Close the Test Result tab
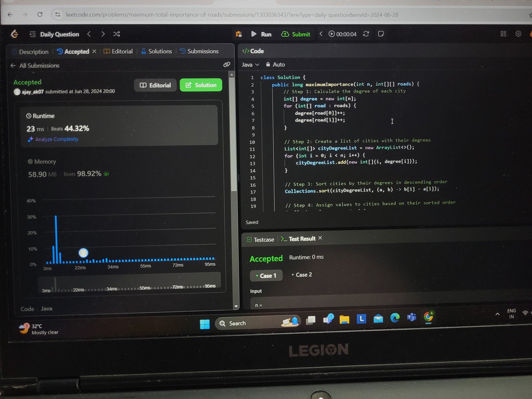The height and width of the screenshot is (399, 532). pos(320,238)
